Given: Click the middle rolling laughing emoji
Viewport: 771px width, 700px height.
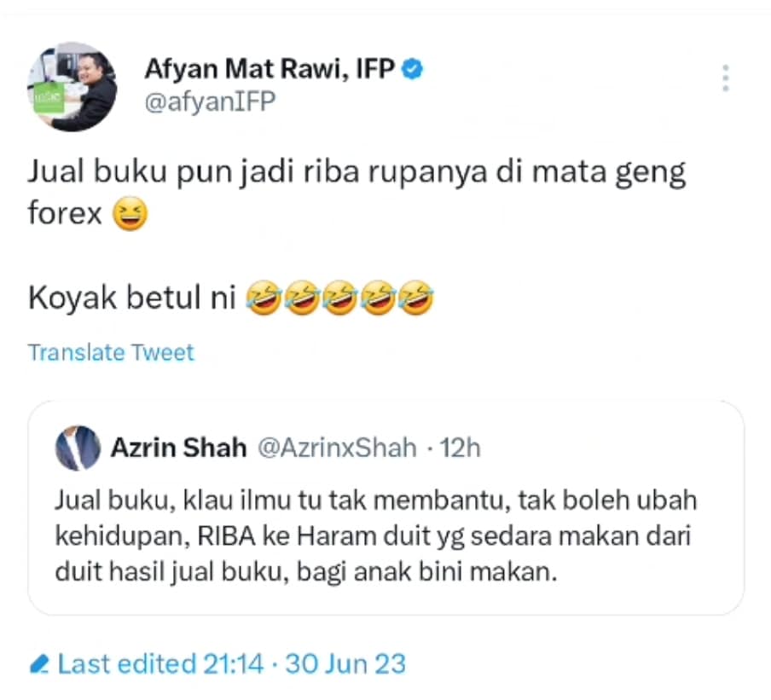Looking at the screenshot, I should pyautogui.click(x=340, y=298).
